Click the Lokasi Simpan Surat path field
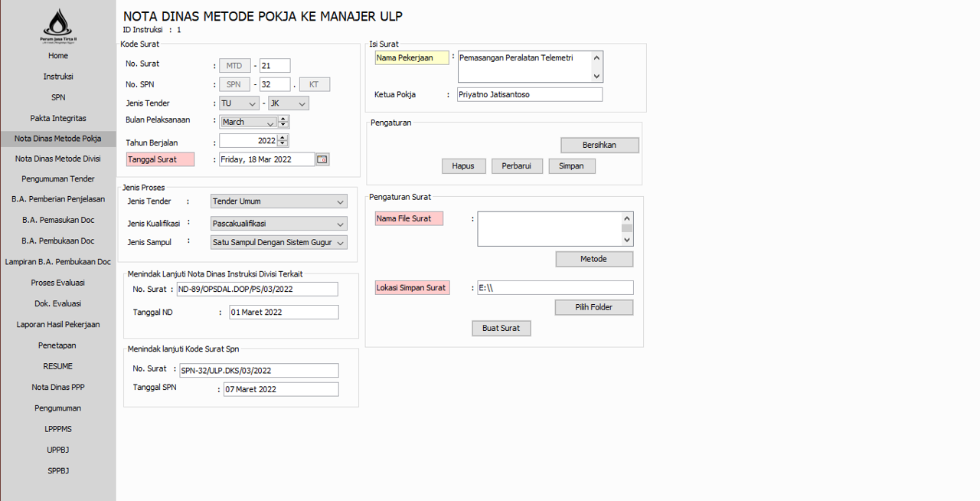 pyautogui.click(x=554, y=288)
